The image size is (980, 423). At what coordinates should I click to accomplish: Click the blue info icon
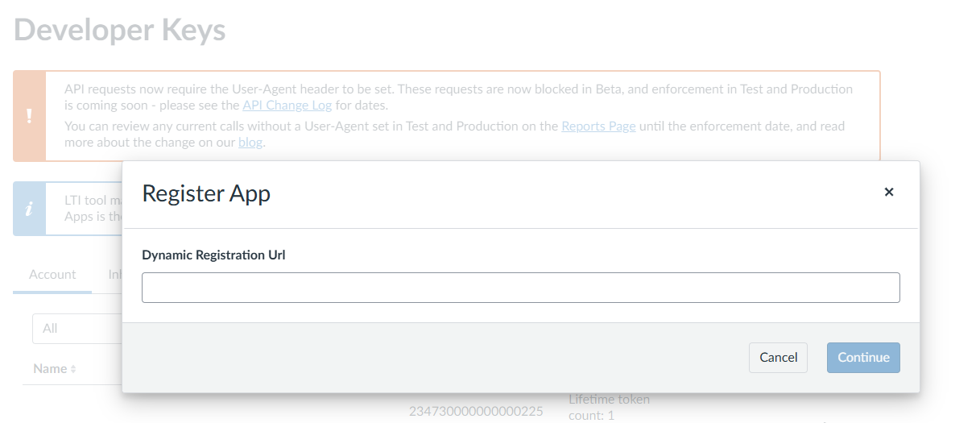point(30,209)
